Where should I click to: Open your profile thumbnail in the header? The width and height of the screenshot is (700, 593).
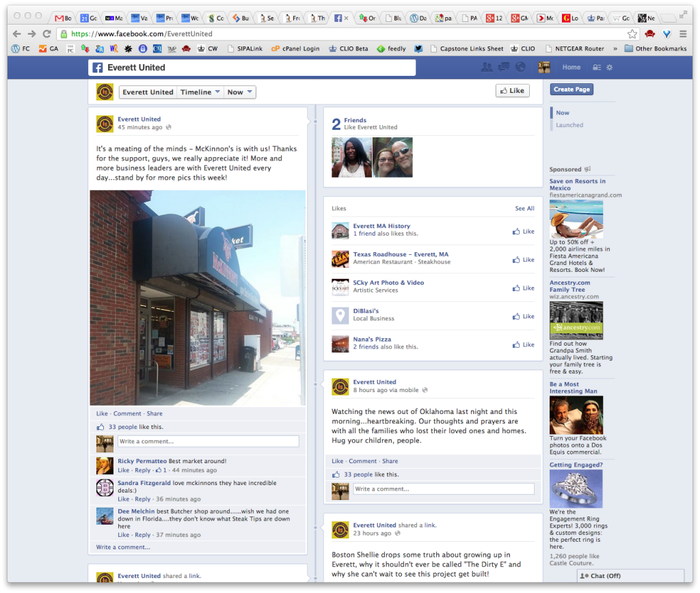tap(543, 68)
